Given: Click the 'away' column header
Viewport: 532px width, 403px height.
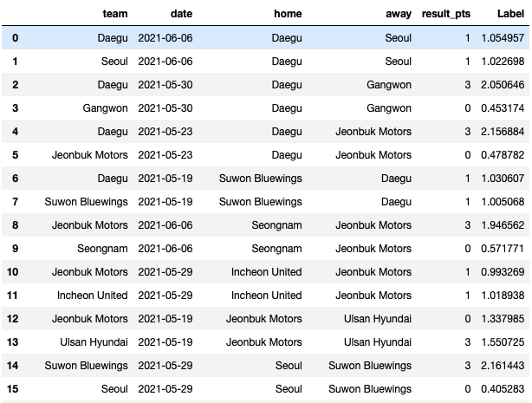Looking at the screenshot, I should [399, 14].
